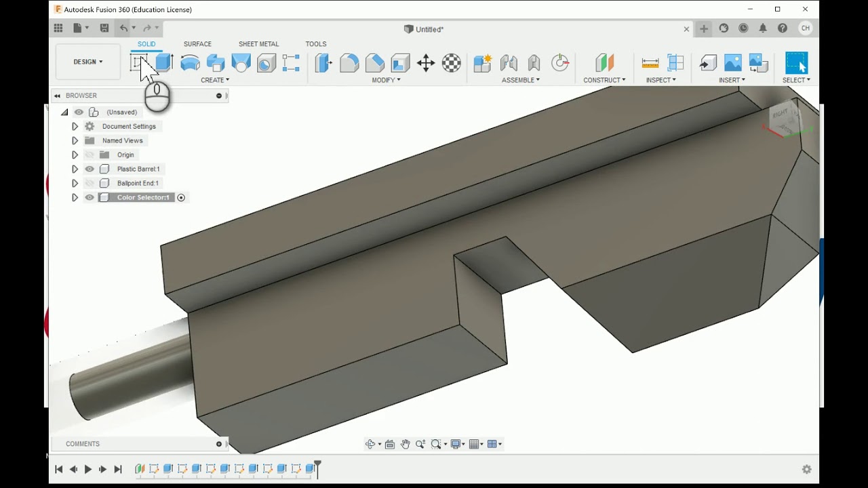
Task: Select the SOLID tab
Action: point(146,44)
